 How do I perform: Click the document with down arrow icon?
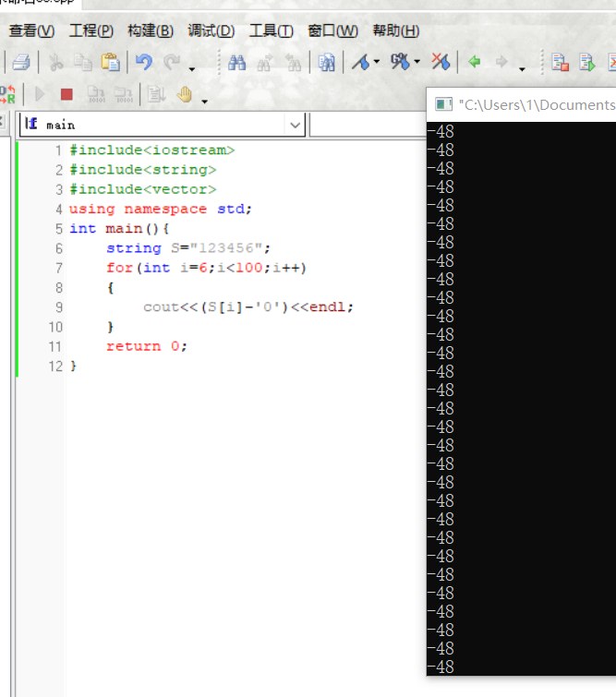(156, 94)
